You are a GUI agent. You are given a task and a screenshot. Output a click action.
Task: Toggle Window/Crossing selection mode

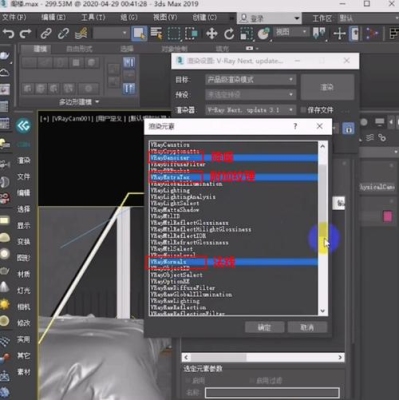[191, 33]
